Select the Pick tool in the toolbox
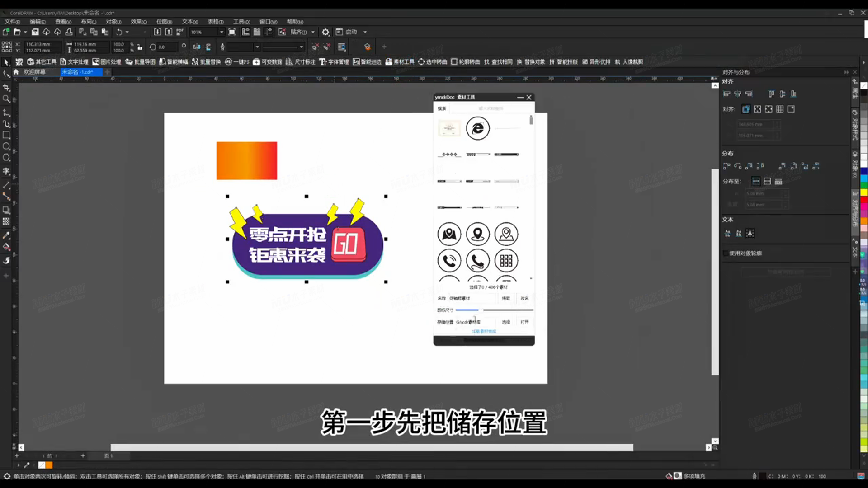868x488 pixels. click(6, 62)
